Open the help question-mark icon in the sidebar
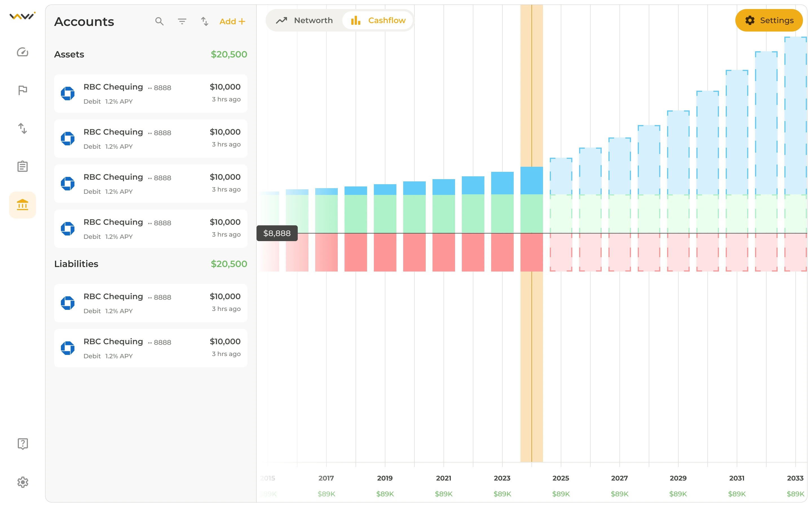 tap(22, 444)
